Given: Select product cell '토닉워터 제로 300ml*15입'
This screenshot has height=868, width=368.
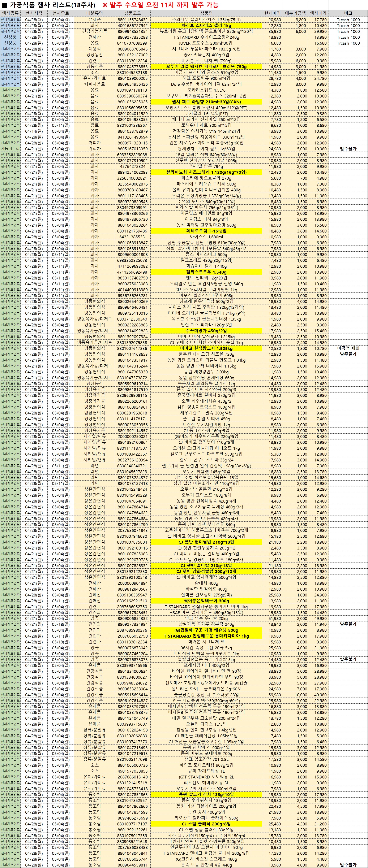Looking at the screenshot, I should pos(206,125).
